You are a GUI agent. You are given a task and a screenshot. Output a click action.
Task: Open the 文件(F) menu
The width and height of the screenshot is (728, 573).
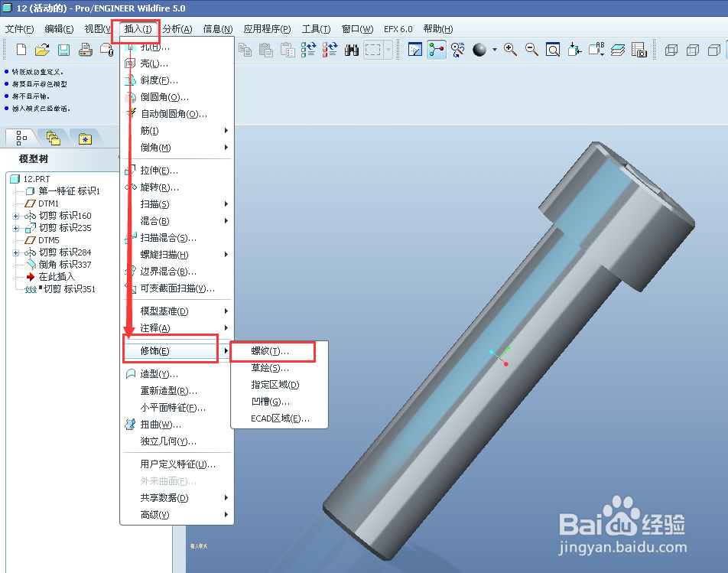pyautogui.click(x=20, y=29)
